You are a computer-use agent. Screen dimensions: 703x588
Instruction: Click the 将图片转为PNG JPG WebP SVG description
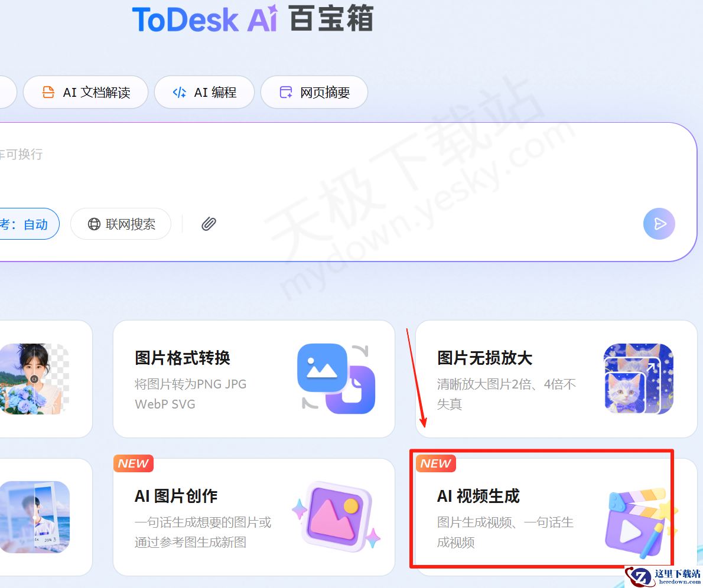191,394
